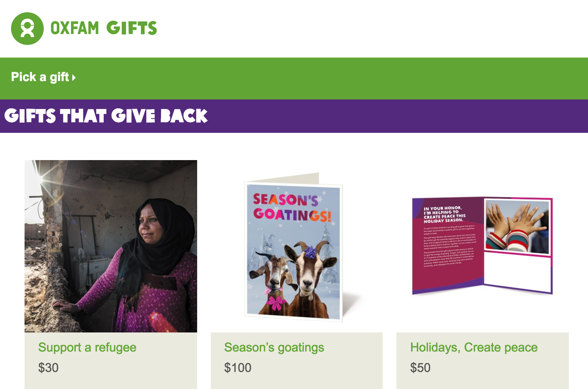Viewport: 588px width, 389px height.
Task: Click the OXFAM GIFTS wordmark
Action: click(104, 28)
